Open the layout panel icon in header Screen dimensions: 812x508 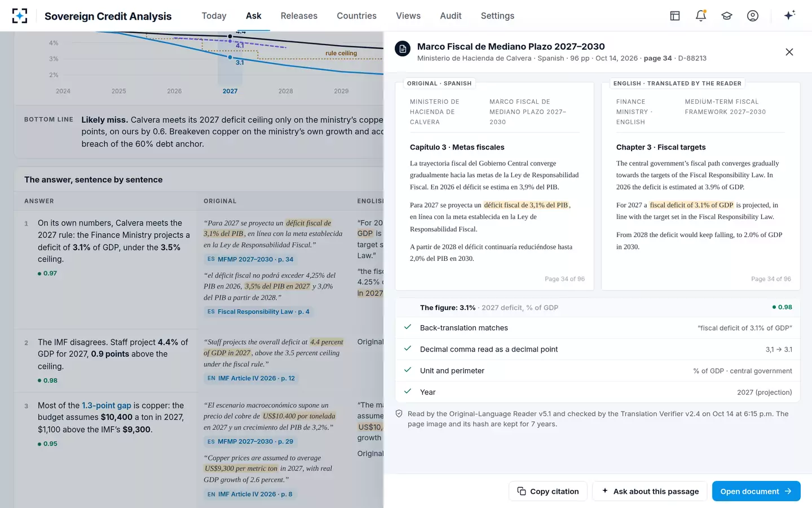click(x=675, y=16)
